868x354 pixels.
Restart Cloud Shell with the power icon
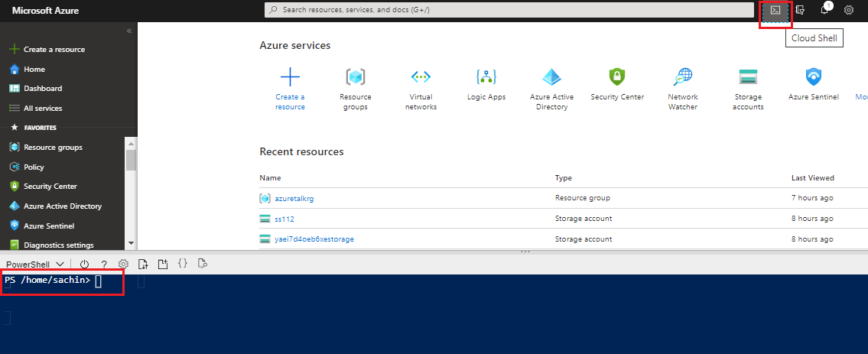click(85, 265)
